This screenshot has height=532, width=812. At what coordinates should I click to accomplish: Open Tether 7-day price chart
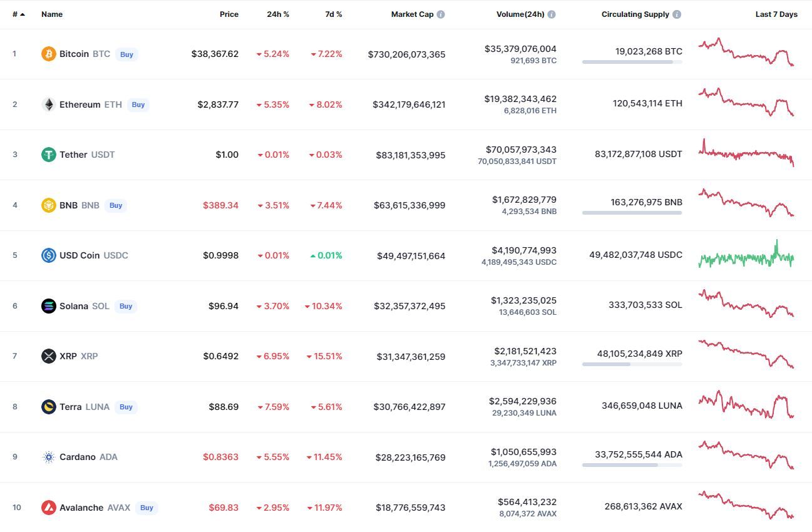coord(746,153)
